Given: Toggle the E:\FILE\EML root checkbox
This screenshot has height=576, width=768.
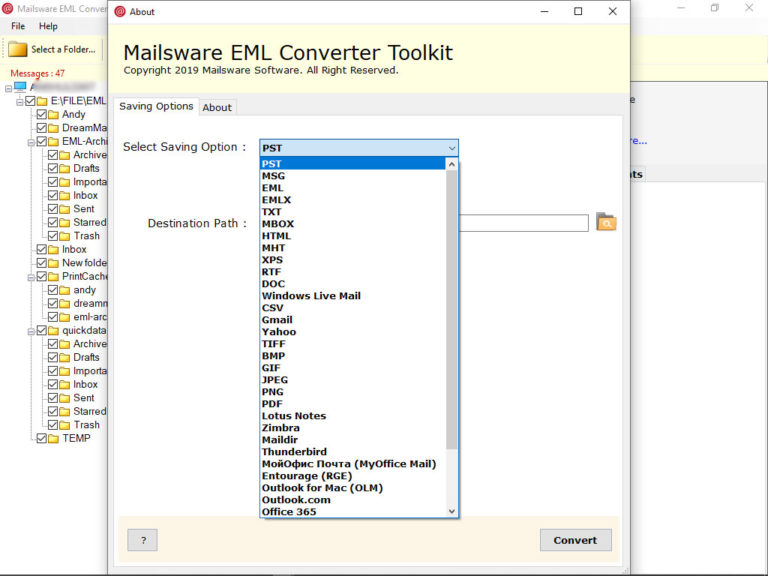Looking at the screenshot, I should click(x=30, y=101).
